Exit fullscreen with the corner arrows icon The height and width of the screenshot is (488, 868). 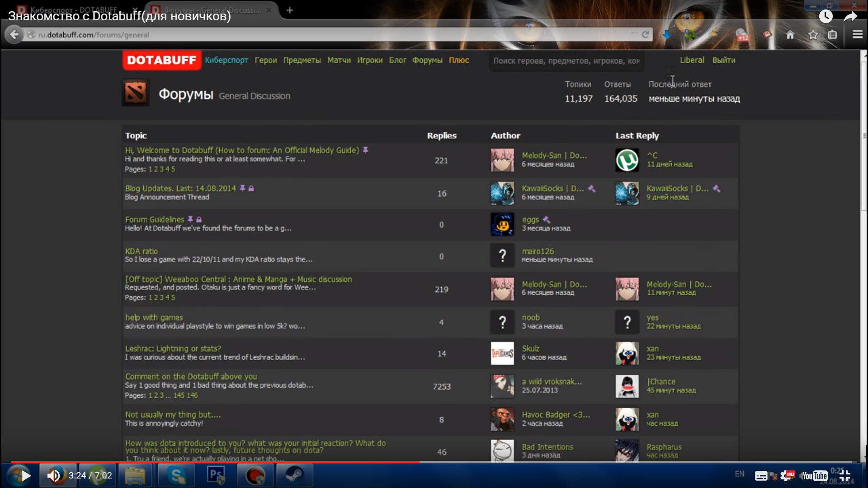845,476
